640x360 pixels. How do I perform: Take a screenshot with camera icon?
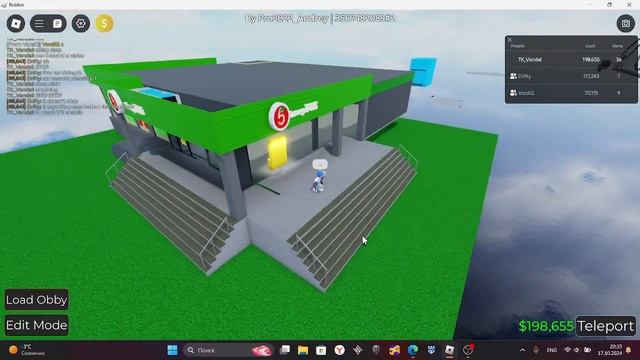coord(625,24)
